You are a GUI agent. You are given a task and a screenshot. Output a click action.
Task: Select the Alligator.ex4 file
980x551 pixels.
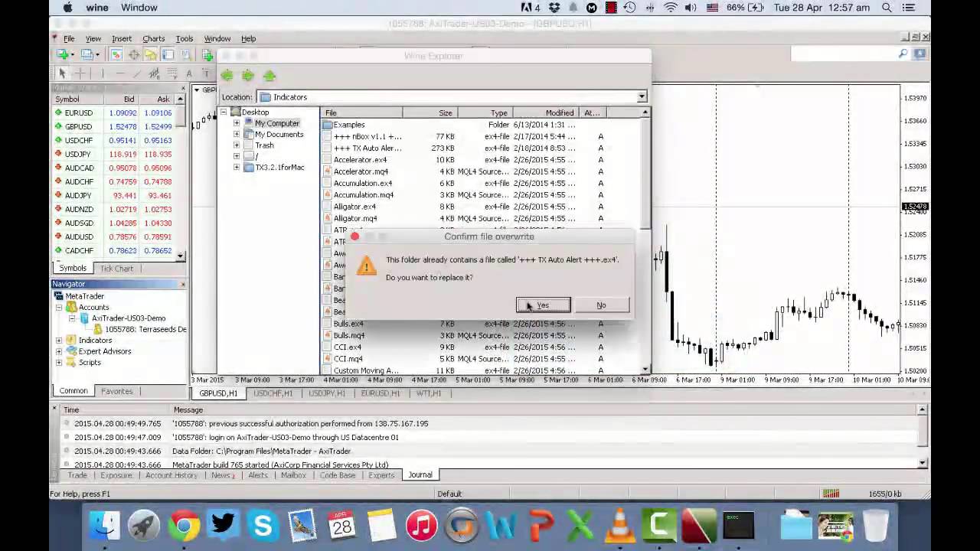pos(354,207)
